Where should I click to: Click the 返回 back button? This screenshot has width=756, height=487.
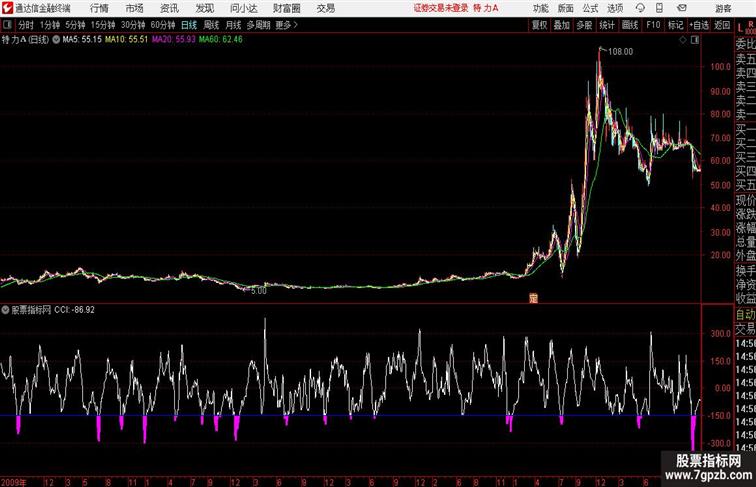pos(722,25)
